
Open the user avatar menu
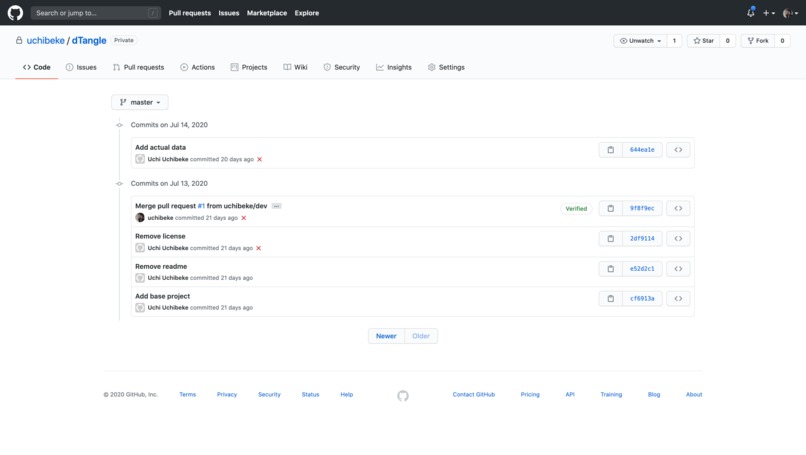pos(790,13)
